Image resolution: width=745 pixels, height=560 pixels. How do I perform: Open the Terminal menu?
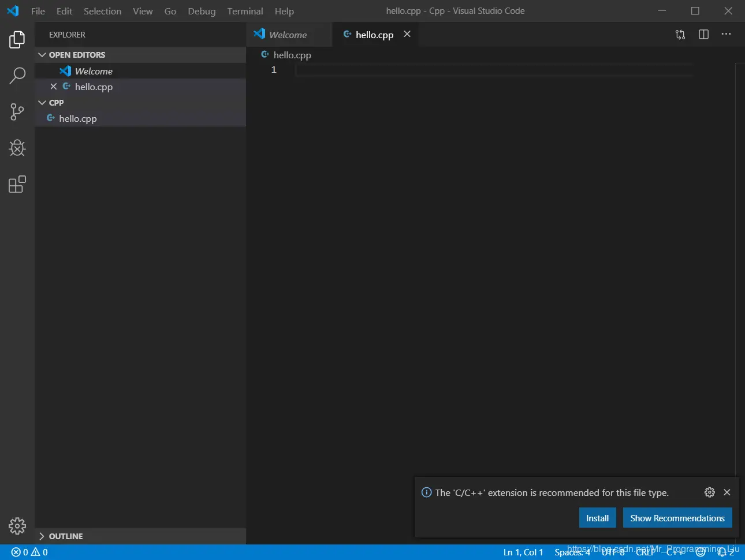click(x=245, y=11)
